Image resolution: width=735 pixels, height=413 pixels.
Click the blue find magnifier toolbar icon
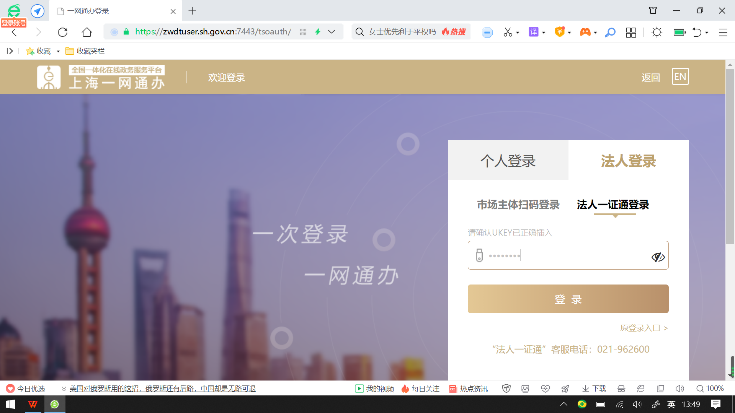[x=610, y=32]
